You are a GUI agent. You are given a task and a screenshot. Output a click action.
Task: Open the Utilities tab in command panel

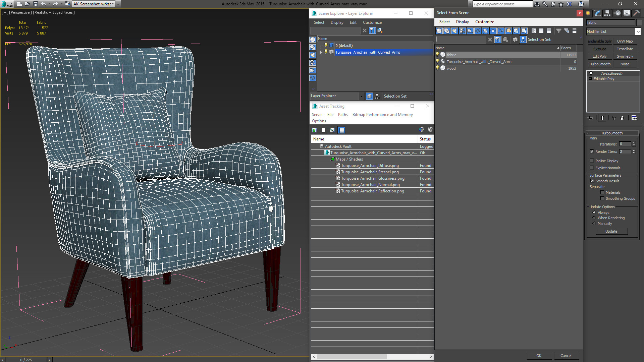tap(636, 13)
